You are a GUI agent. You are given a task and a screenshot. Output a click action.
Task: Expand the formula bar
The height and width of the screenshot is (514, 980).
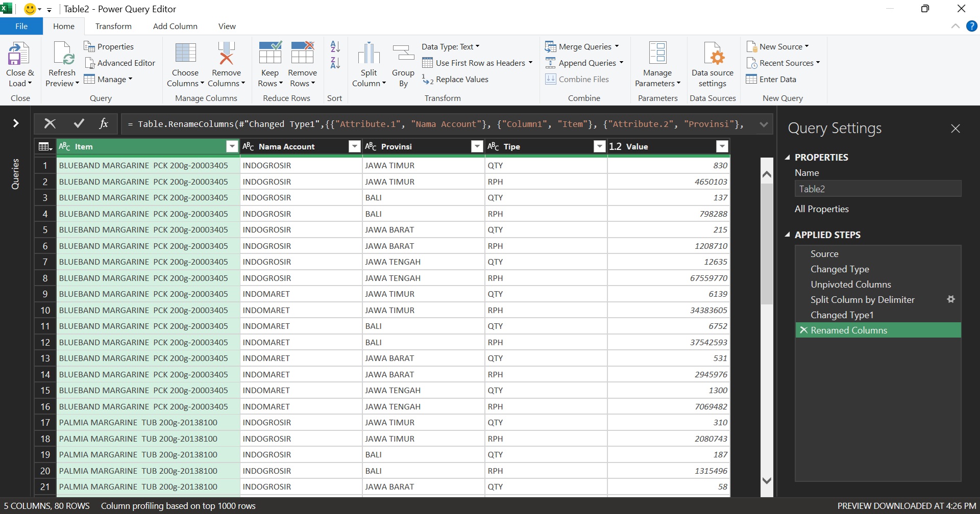(764, 124)
